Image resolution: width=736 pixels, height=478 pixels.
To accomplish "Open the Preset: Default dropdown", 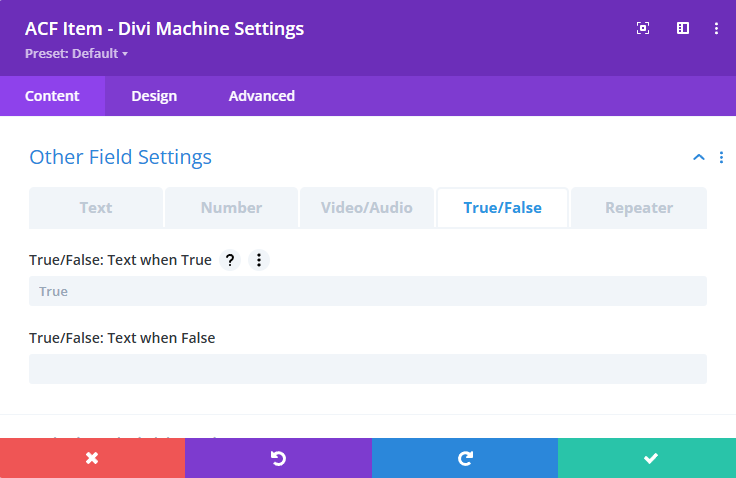I will pos(76,54).
